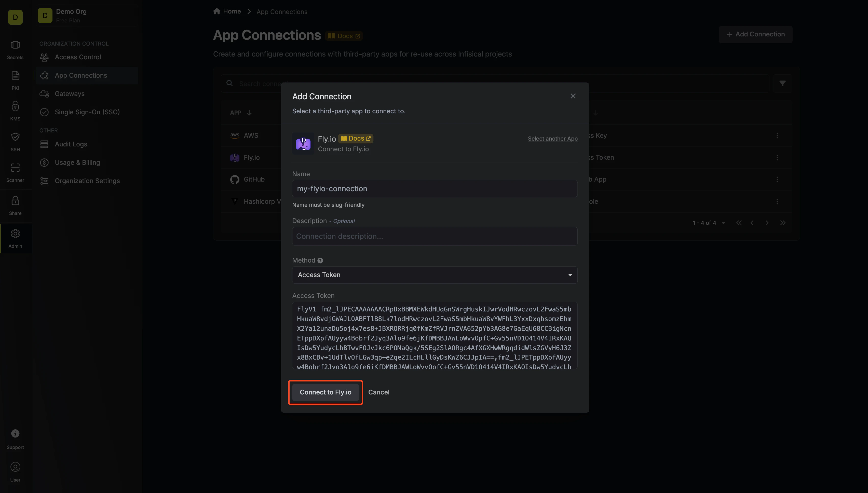Select App Connections menu item
Viewport: 868px width, 493px height.
pos(87,76)
